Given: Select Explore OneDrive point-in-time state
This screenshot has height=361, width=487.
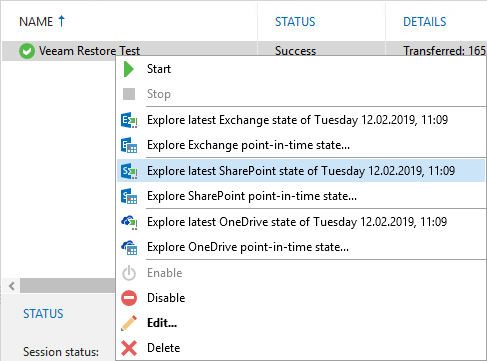Looking at the screenshot, I should (x=301, y=247).
